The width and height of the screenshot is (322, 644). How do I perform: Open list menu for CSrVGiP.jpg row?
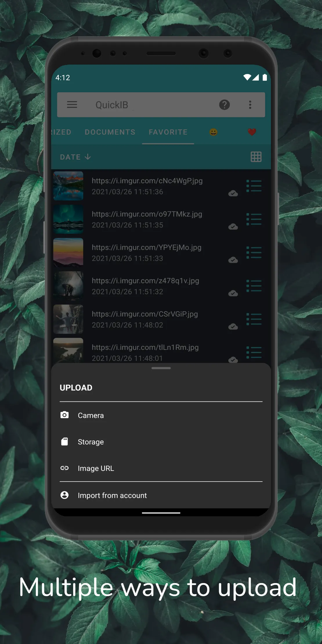click(254, 319)
